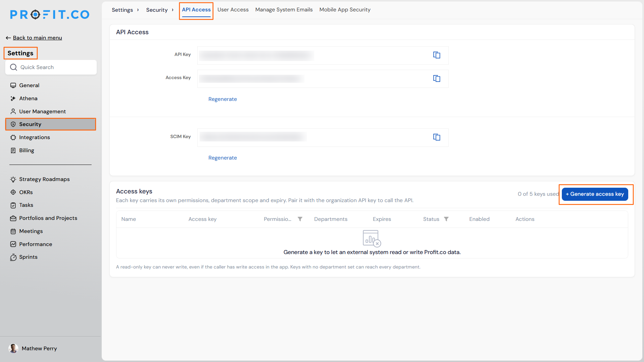The height and width of the screenshot is (362, 644).
Task: Open Meetings label in sidebar
Action: (31, 231)
